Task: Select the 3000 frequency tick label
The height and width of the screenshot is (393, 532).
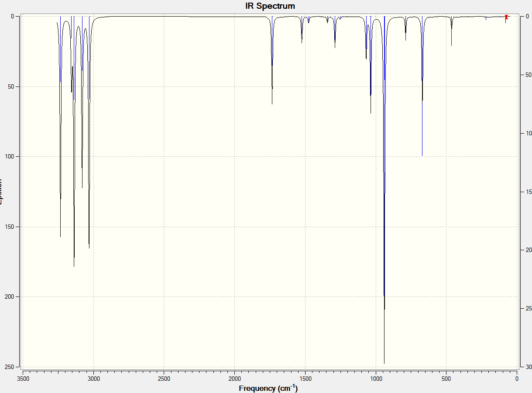Action: click(x=93, y=378)
